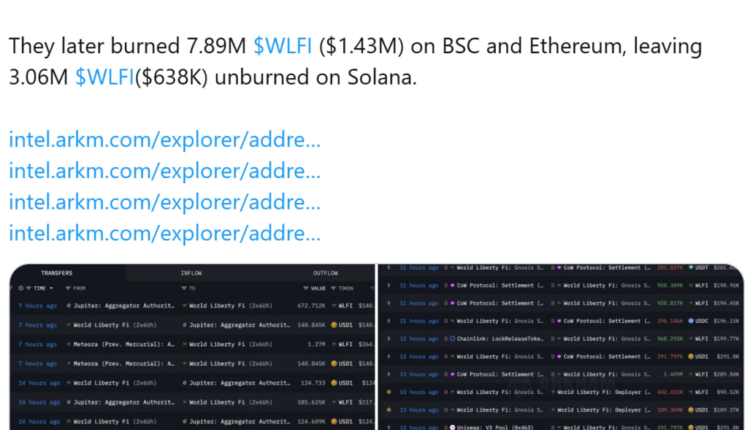Viewport: 750px width, 430px height.
Task: Enlarge the right-hand Arkham transactions image
Action: (560, 347)
